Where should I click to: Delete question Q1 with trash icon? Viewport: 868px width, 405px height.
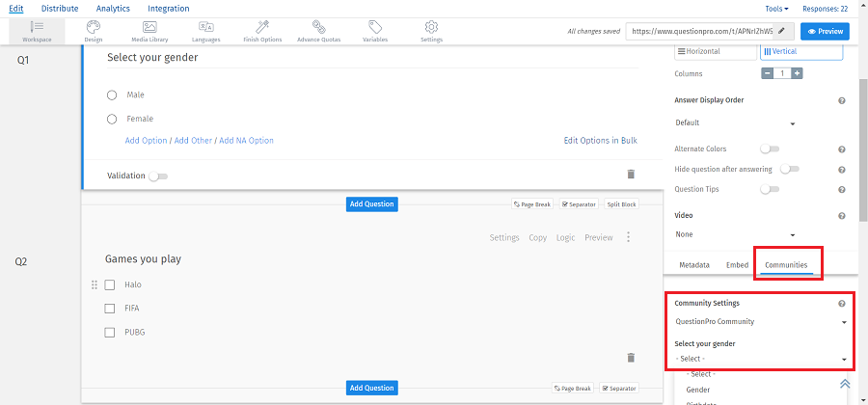pos(631,175)
